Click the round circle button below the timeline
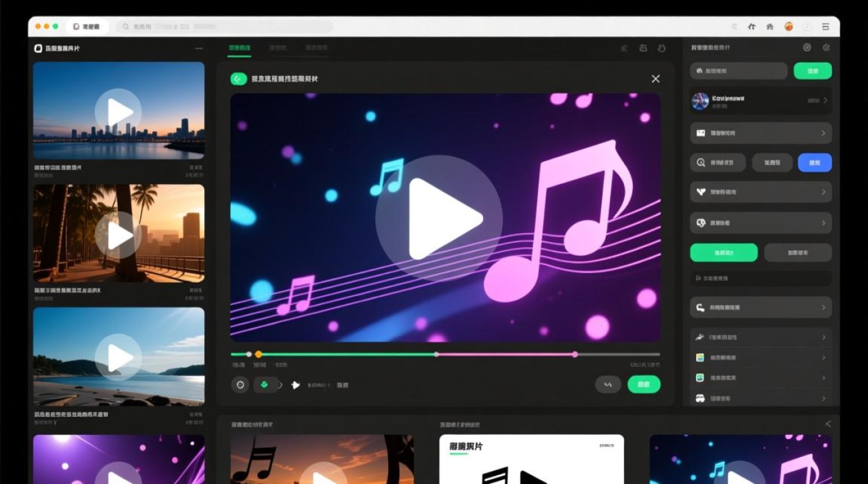 (x=240, y=385)
